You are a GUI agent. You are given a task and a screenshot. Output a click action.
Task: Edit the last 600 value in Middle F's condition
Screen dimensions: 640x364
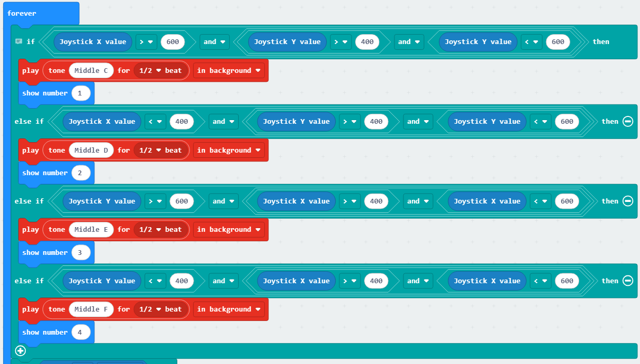[567, 281]
